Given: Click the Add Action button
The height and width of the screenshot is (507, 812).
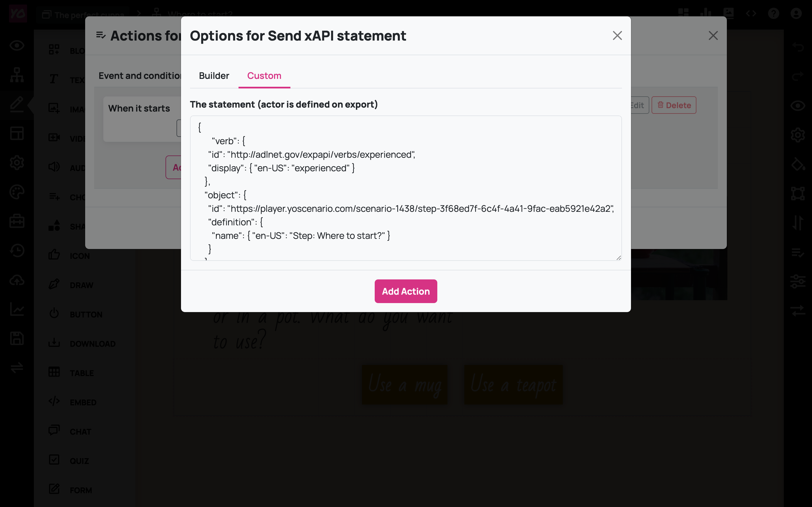Looking at the screenshot, I should [x=406, y=291].
